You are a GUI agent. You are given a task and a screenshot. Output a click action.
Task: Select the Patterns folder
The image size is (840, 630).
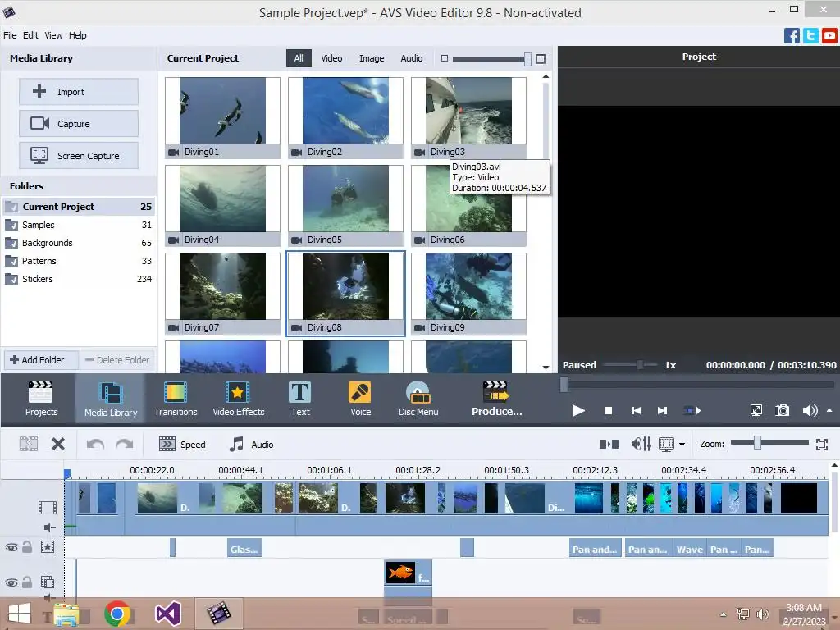point(79,261)
